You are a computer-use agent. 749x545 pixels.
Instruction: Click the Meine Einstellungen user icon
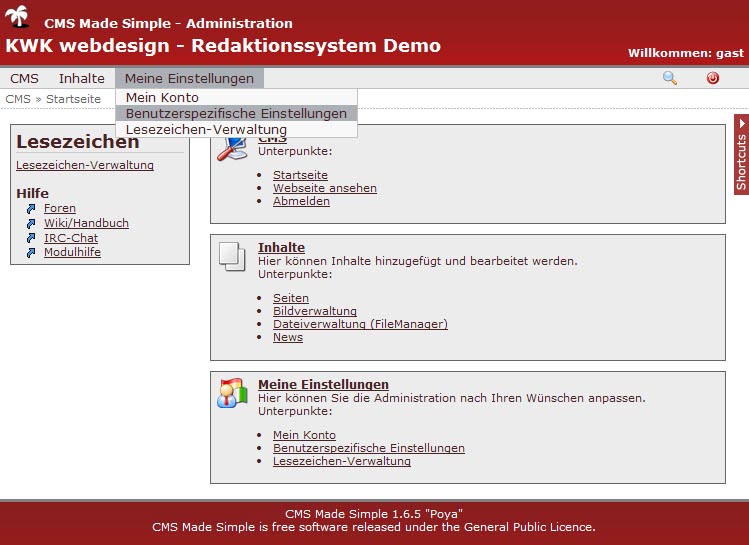pos(232,393)
